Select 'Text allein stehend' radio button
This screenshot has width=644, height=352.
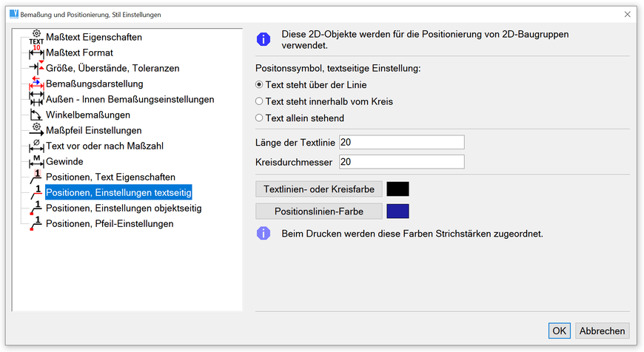259,118
